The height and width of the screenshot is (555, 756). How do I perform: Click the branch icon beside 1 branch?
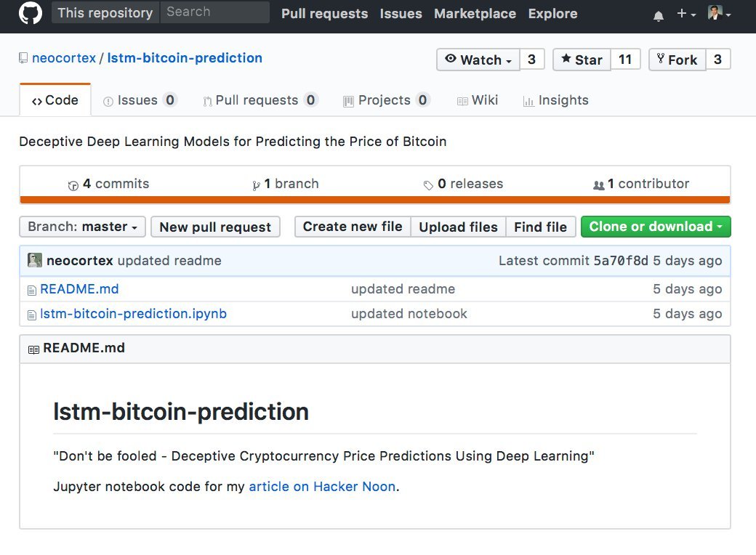(256, 185)
